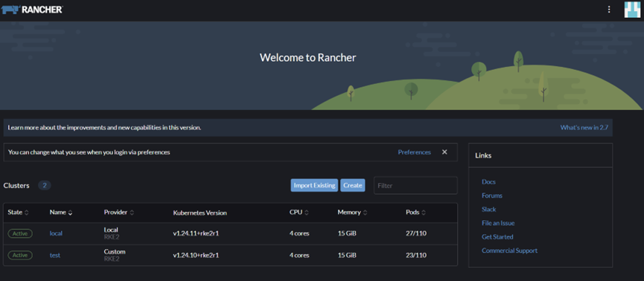This screenshot has height=281, width=644.
Task: Sort clusters by CPU column
Action: [299, 213]
